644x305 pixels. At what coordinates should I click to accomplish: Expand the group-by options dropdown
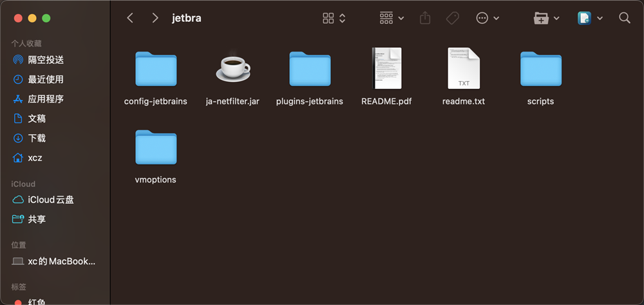click(392, 18)
